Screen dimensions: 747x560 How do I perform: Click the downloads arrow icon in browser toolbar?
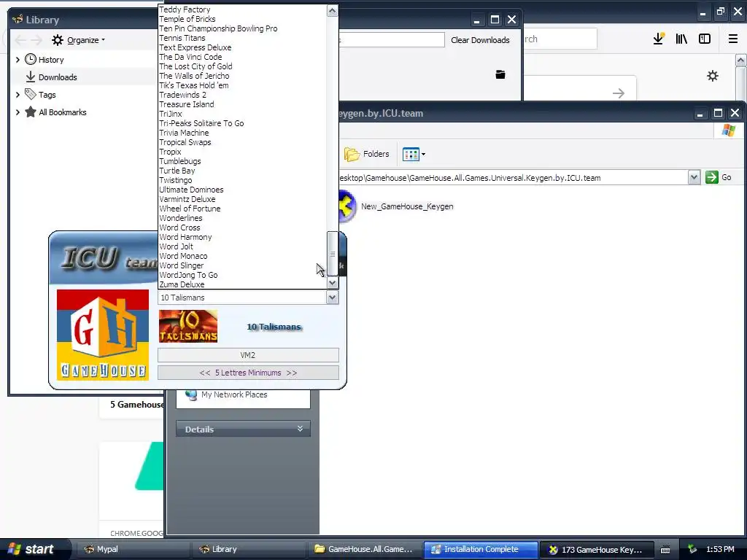tap(659, 39)
